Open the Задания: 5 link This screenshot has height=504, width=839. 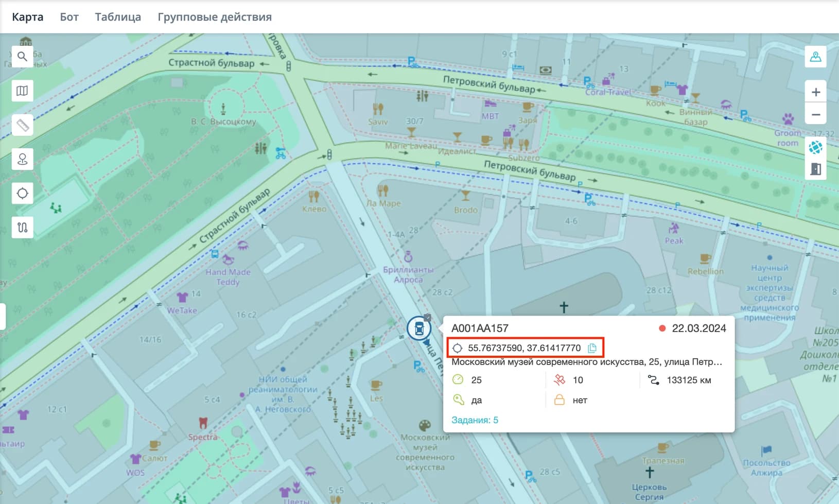coord(475,420)
